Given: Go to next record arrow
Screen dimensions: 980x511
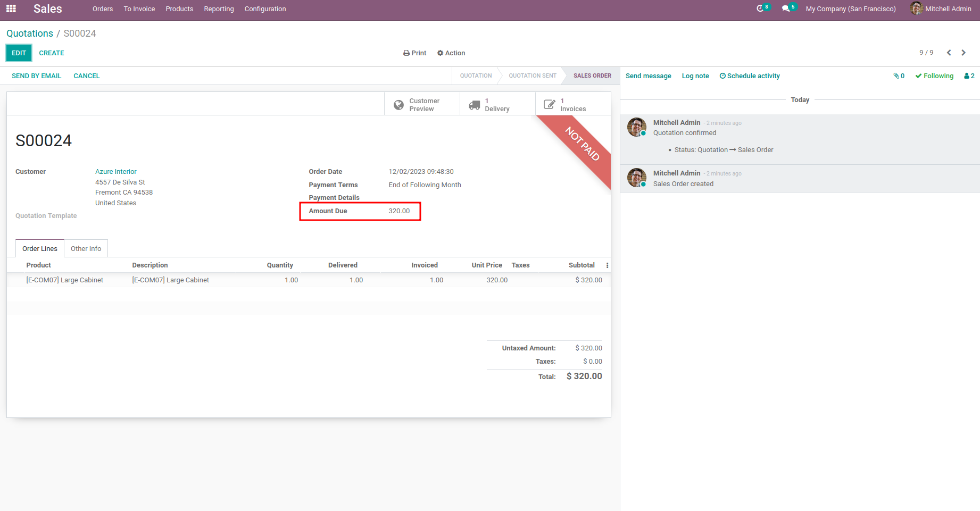Looking at the screenshot, I should 964,53.
